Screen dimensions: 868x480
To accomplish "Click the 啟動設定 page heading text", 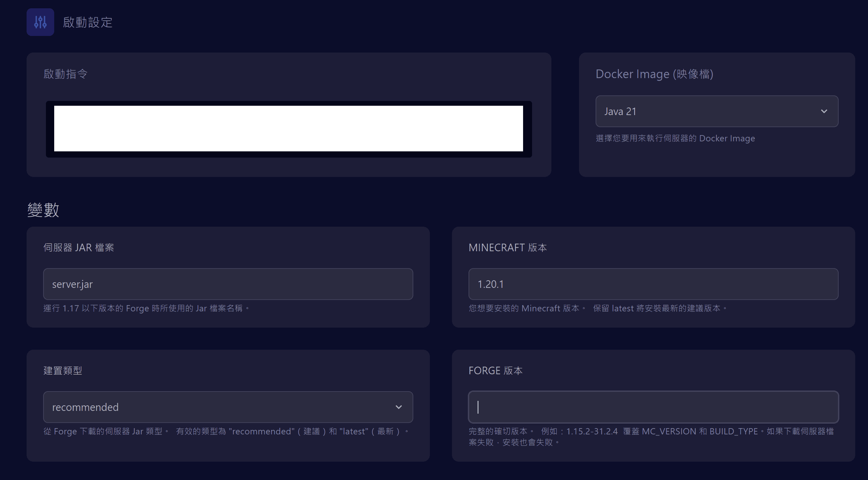I will pyautogui.click(x=88, y=22).
